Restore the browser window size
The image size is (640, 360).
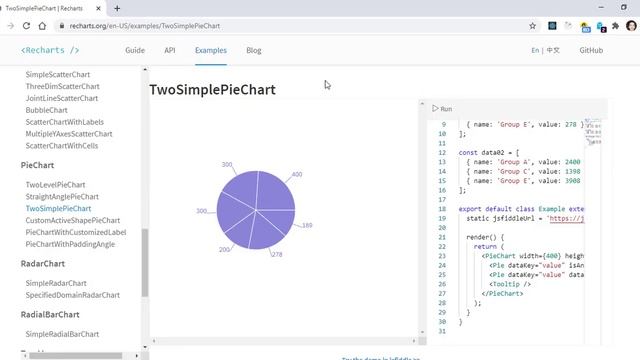(623, 7)
